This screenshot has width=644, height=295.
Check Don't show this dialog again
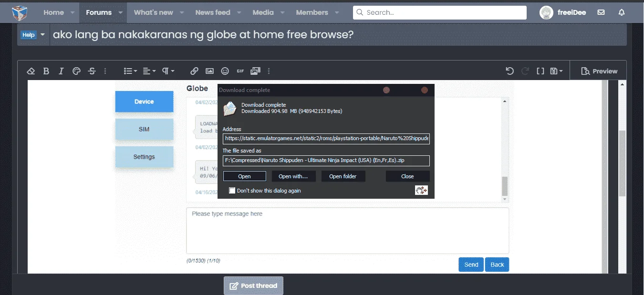click(232, 191)
